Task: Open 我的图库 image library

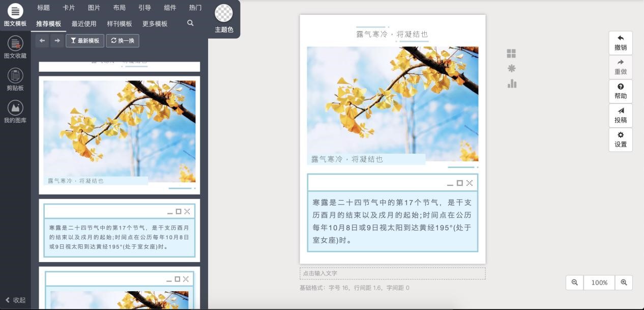Action: 15,111
